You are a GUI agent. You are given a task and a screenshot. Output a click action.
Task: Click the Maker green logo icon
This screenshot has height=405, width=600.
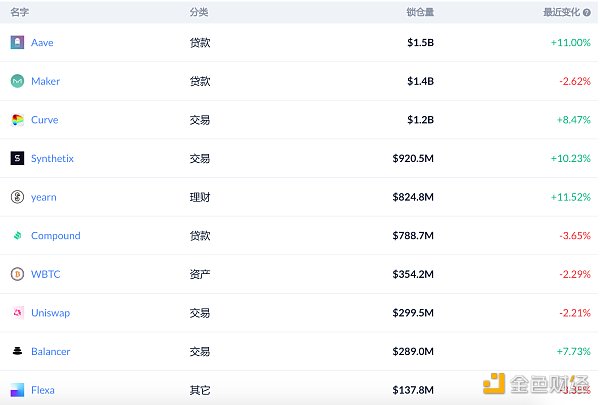(17, 81)
